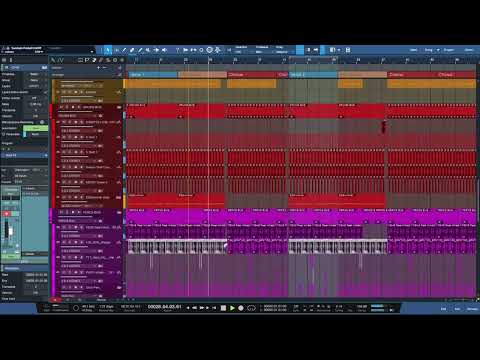Select the Split tool
480x360 pixels.
click(124, 50)
